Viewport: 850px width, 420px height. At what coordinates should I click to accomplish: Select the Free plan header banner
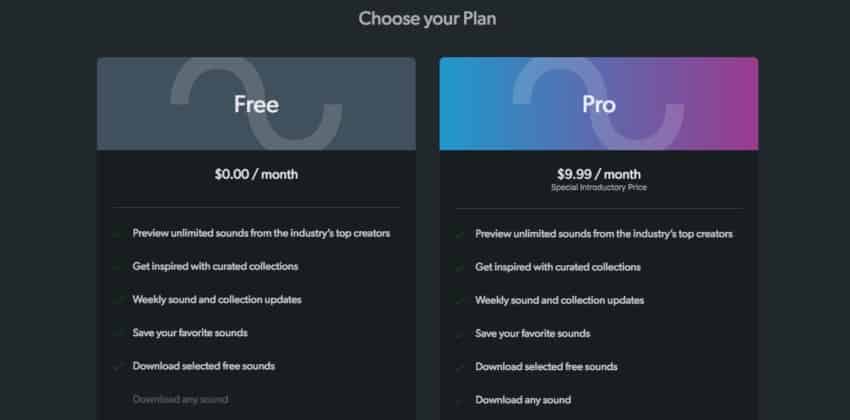256,104
